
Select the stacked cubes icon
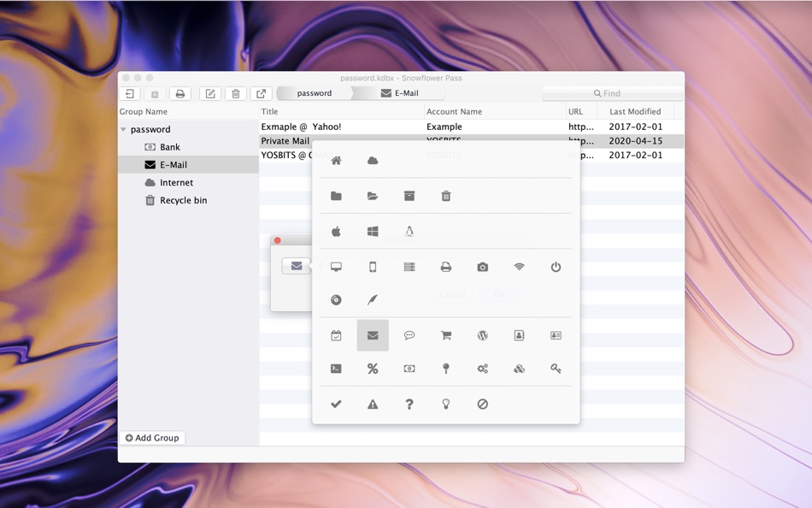point(519,369)
